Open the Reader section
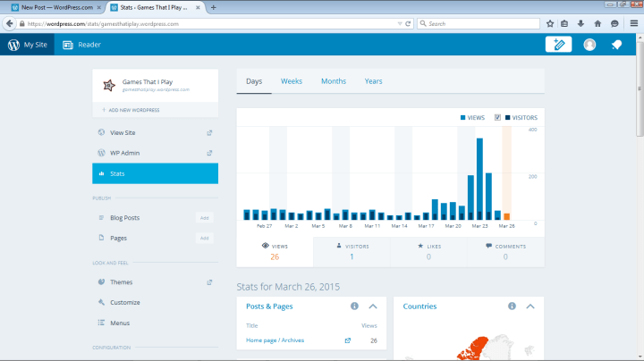Image resolution: width=644 pixels, height=361 pixels. 81,45
